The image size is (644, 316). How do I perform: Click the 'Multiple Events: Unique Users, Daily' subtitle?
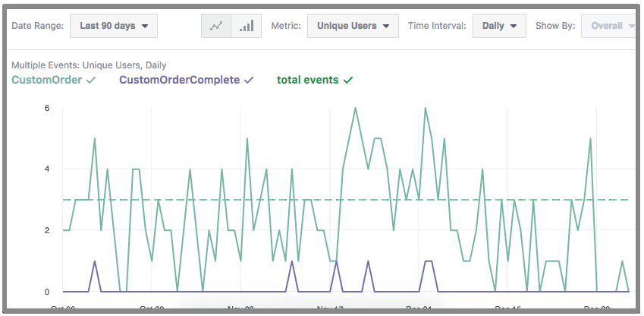click(89, 65)
